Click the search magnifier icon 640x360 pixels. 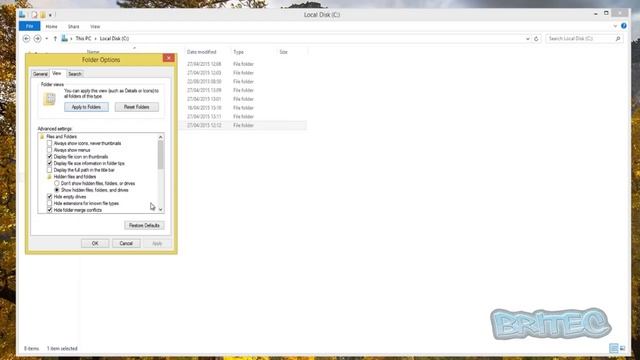coord(618,38)
